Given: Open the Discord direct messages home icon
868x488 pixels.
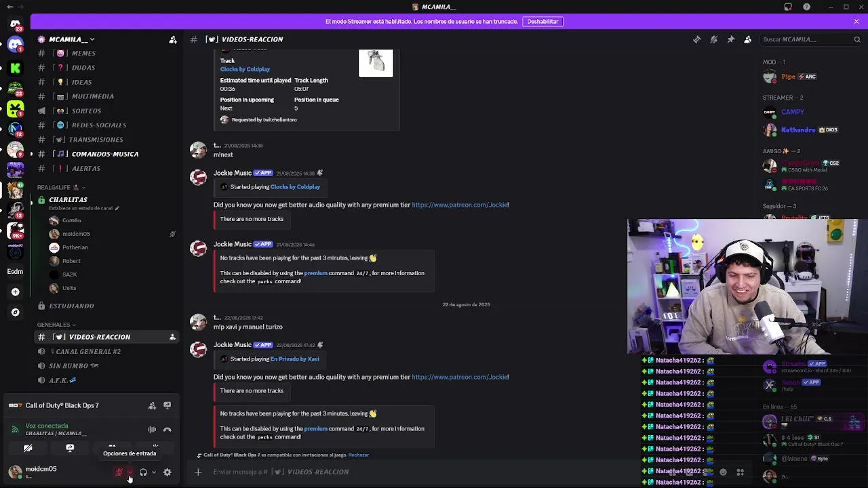Looking at the screenshot, I should pos(15,45).
